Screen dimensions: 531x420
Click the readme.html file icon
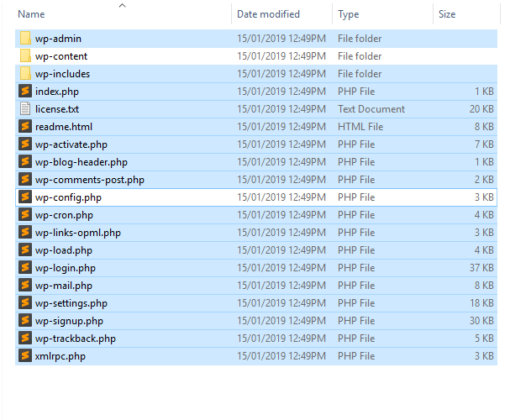[25, 126]
